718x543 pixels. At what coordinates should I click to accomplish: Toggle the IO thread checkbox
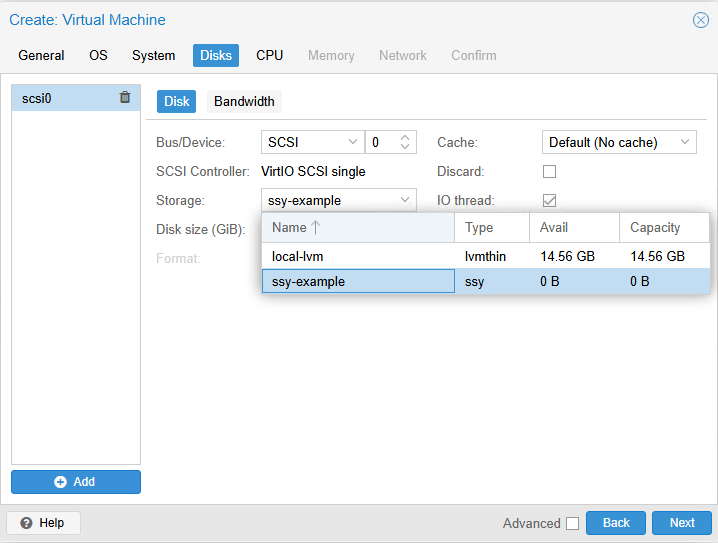coord(549,201)
